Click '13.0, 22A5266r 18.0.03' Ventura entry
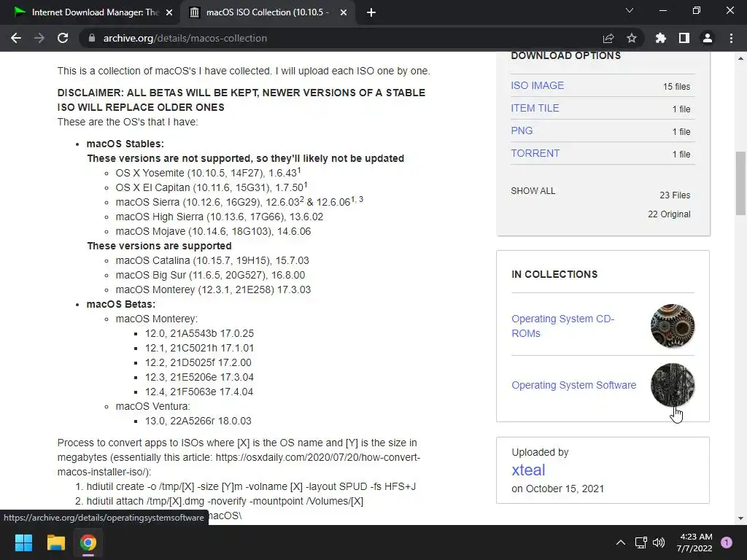This screenshot has height=560, width=747. coord(198,421)
